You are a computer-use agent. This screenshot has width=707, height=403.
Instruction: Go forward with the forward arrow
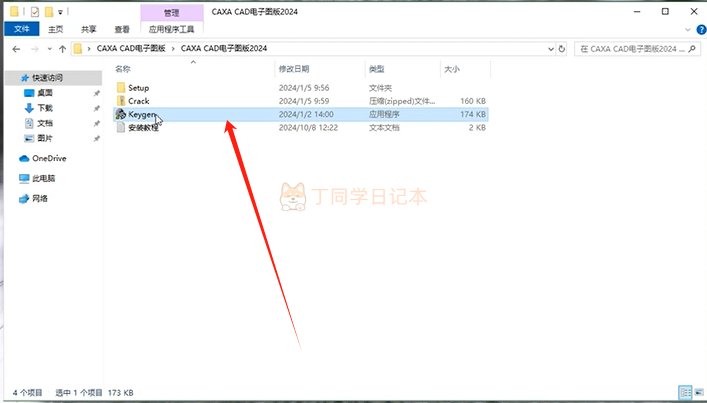tap(35, 49)
